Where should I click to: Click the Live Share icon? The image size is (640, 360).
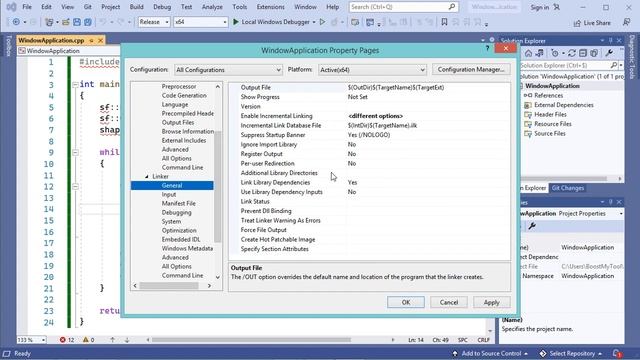pos(577,23)
